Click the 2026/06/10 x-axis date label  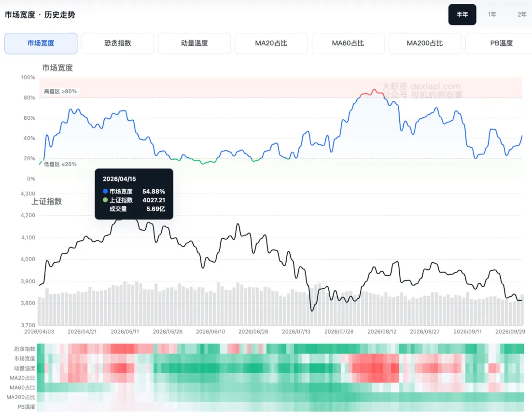(210, 332)
